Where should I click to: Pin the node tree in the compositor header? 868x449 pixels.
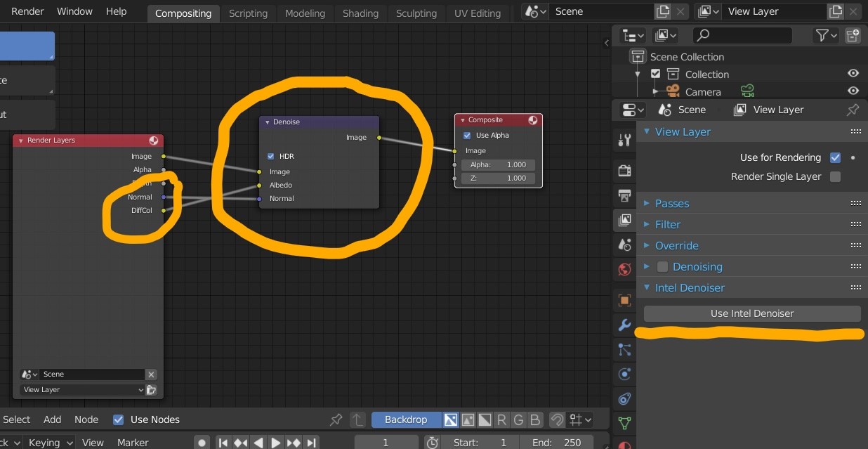[x=336, y=419]
